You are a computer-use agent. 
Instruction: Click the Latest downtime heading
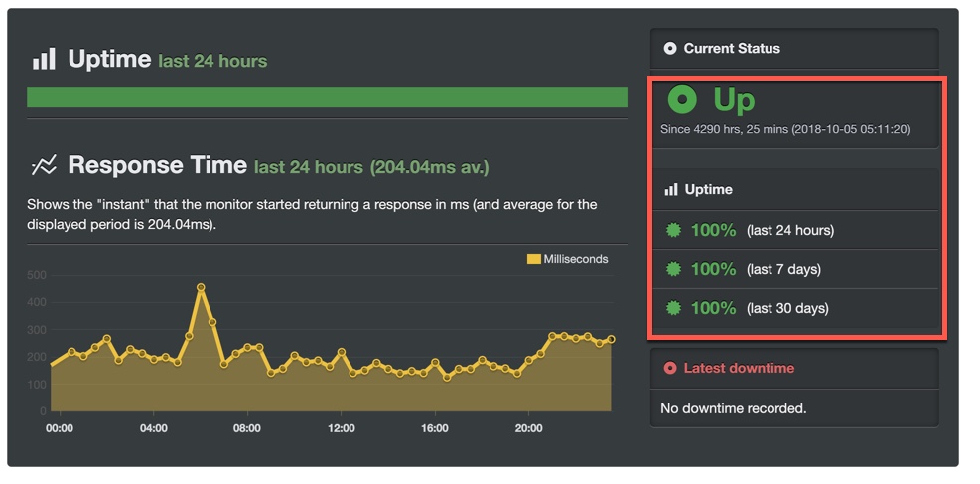[x=739, y=369]
